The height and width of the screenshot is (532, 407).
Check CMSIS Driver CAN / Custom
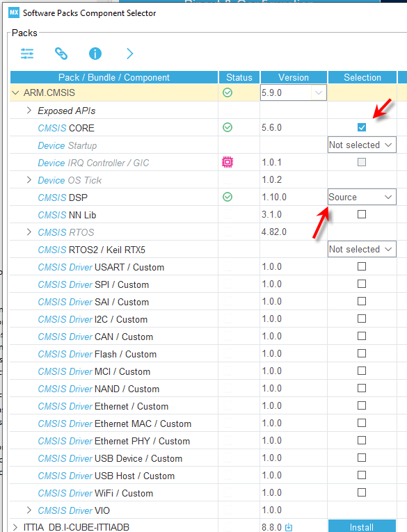(362, 336)
